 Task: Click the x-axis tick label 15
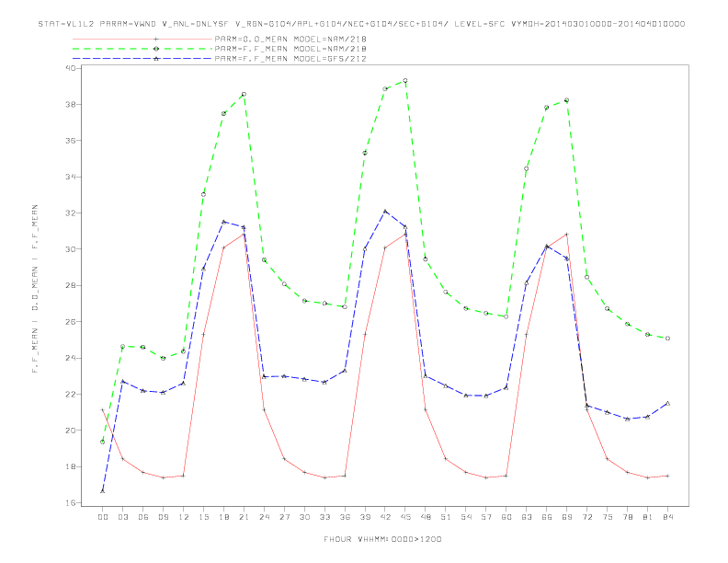click(203, 517)
